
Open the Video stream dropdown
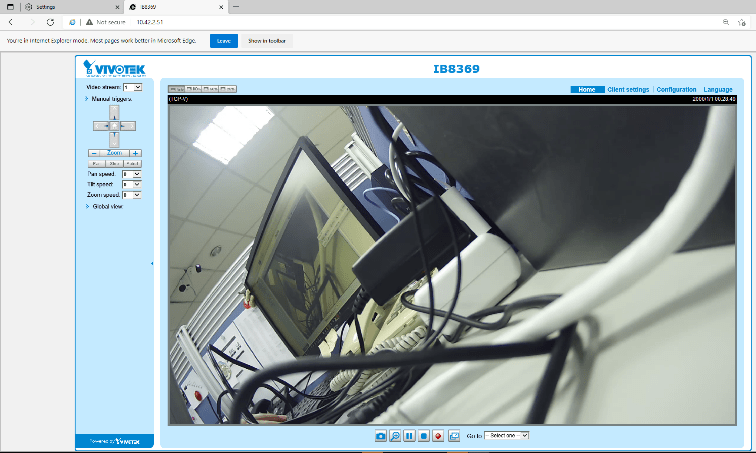pos(137,88)
